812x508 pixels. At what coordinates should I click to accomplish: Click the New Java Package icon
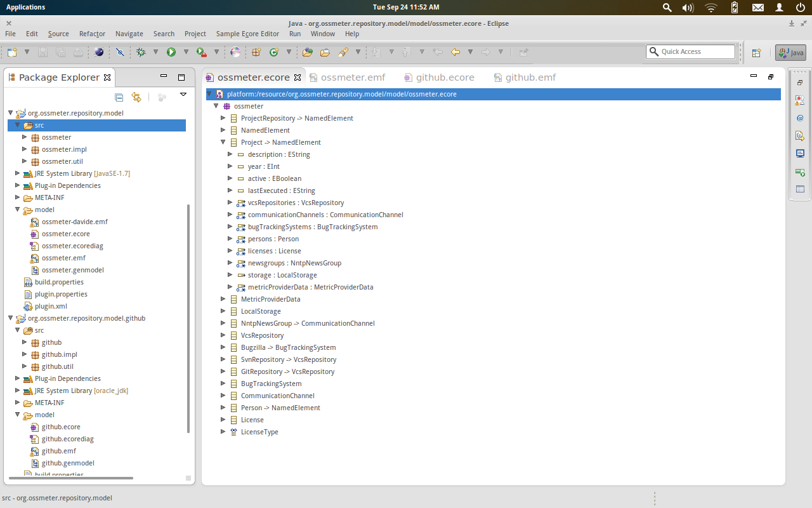256,52
